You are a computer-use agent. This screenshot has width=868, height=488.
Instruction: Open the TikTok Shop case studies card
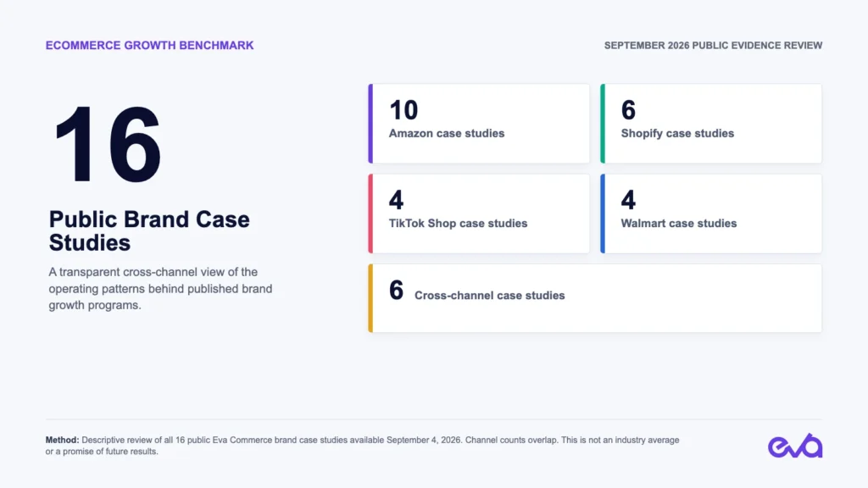coord(479,213)
